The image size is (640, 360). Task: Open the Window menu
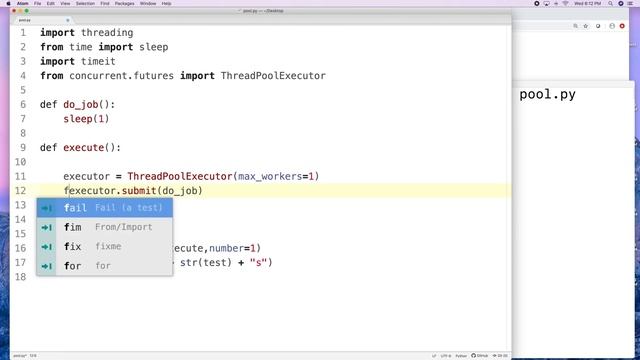pyautogui.click(x=148, y=3)
